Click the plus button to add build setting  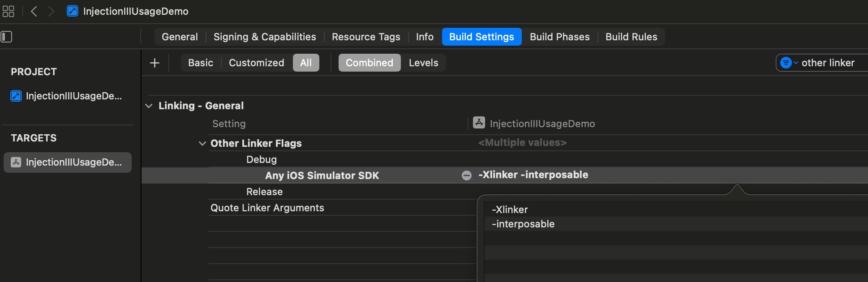(x=155, y=63)
